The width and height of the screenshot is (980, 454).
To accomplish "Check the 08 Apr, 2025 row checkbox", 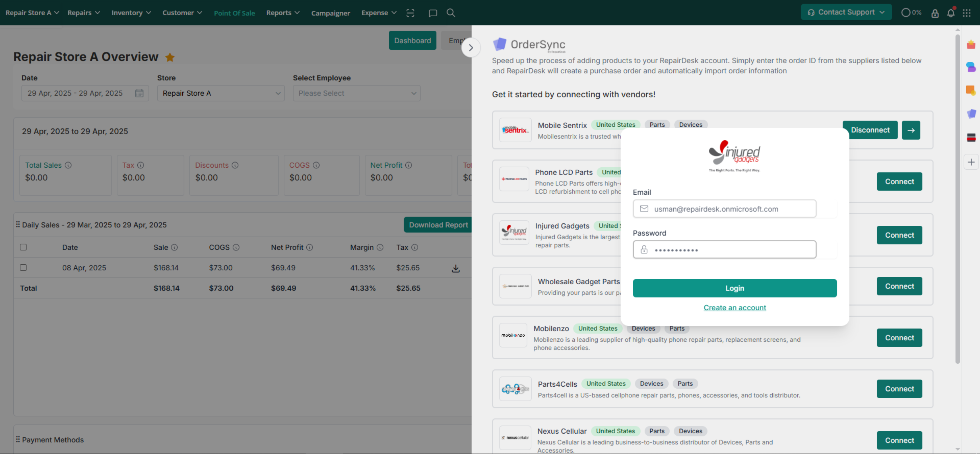I will coord(23,268).
